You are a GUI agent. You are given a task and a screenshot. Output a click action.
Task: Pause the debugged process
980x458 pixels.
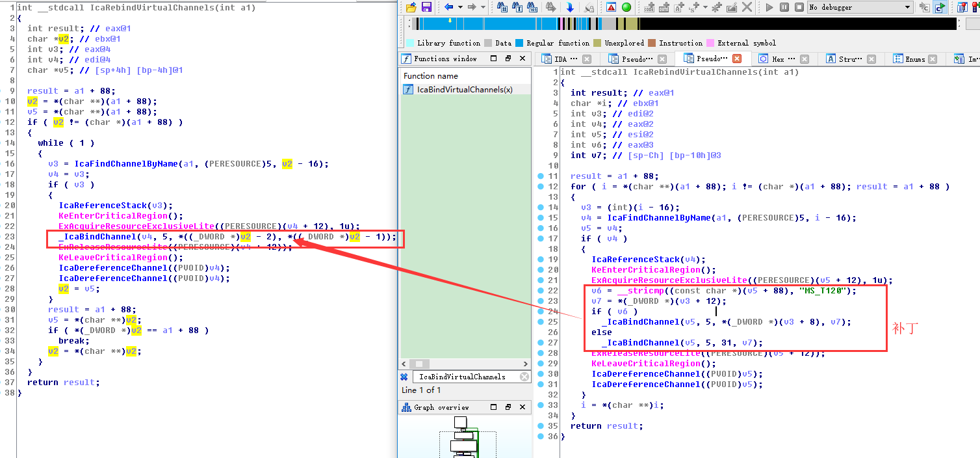point(784,7)
